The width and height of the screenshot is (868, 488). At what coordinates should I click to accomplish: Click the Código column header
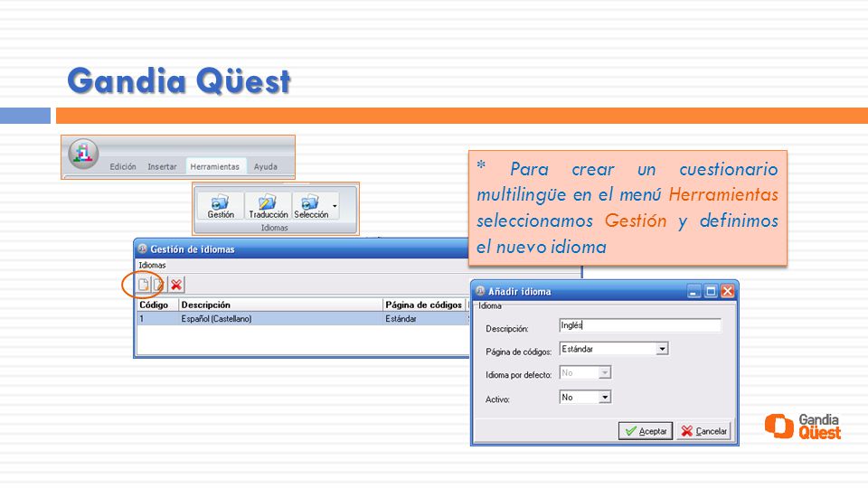pos(157,305)
